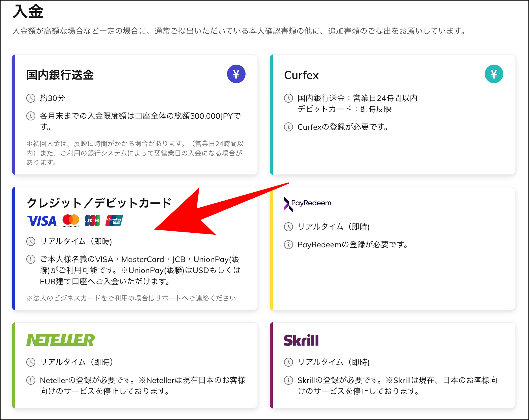This screenshot has height=420, width=529.
Task: Click the PayRedeem logo
Action: (307, 204)
